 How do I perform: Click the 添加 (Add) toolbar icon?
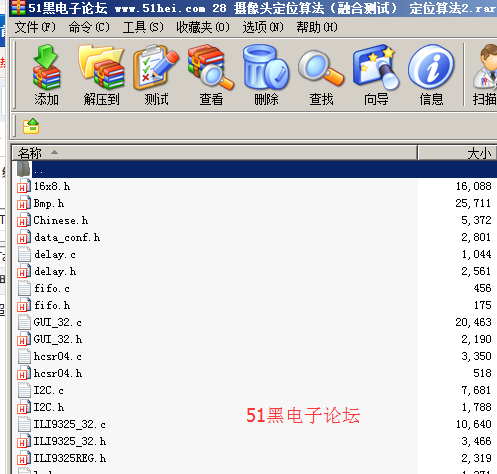tap(46, 75)
